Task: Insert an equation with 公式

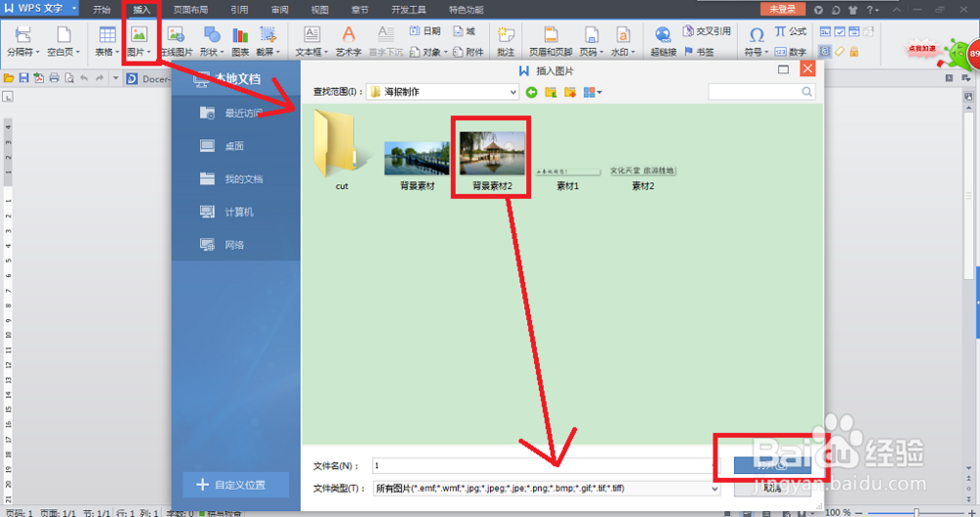Action: 791,31
